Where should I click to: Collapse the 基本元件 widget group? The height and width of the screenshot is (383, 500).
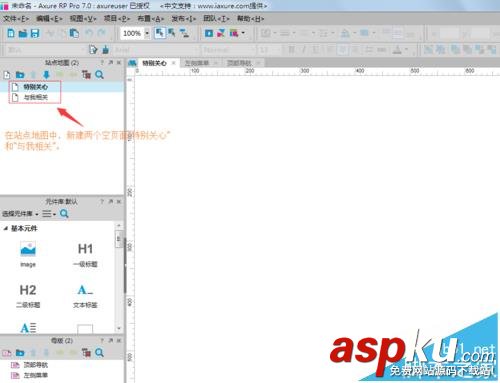(x=6, y=228)
